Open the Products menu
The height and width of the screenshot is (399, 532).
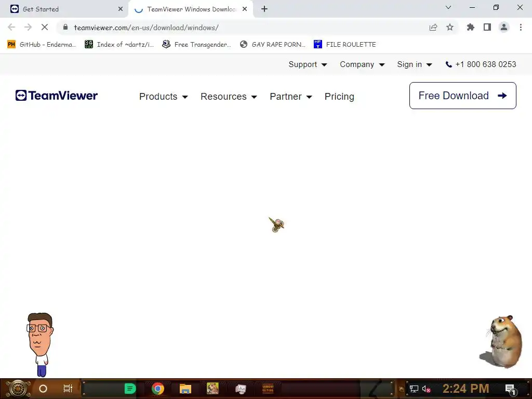click(164, 97)
